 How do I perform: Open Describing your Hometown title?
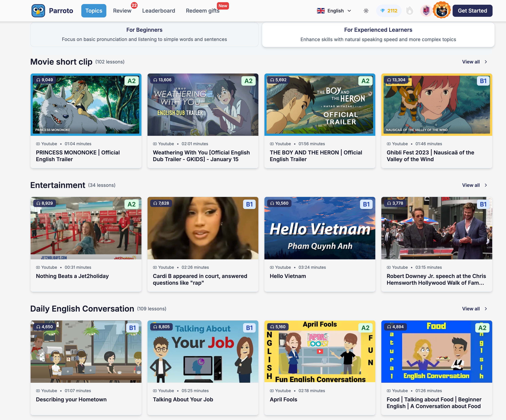click(x=71, y=400)
